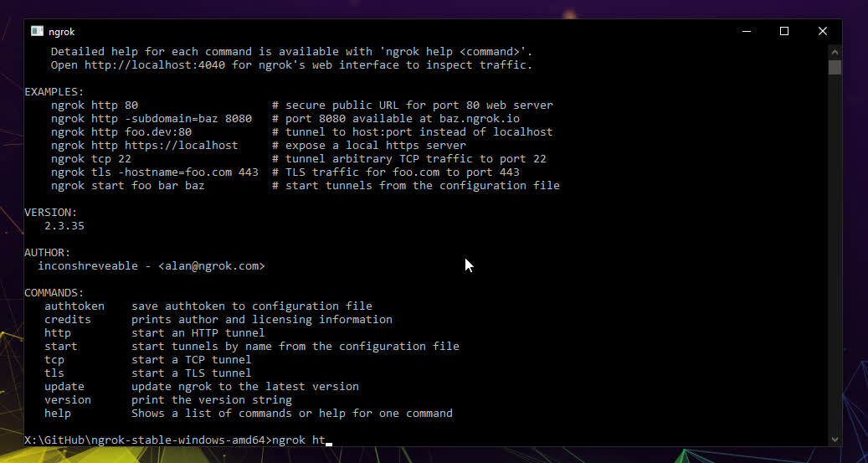This screenshot has width=868, height=463.
Task: Maximize the ngrok console window
Action: 783,32
